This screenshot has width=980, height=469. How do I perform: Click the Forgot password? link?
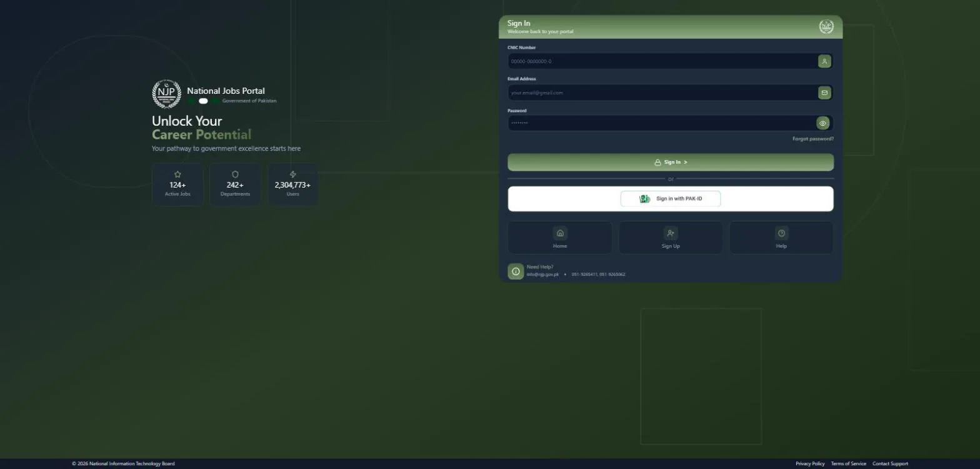click(x=813, y=139)
